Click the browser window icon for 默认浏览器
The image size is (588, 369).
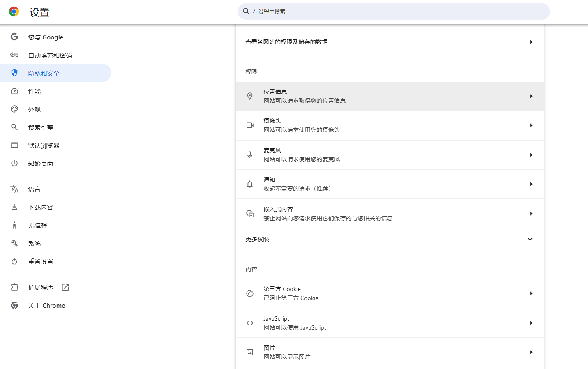pos(14,145)
